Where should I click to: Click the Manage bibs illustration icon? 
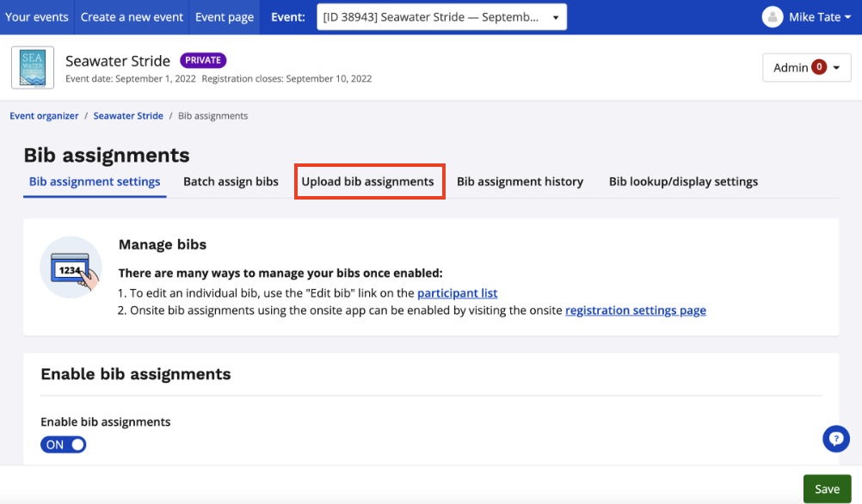pos(71,267)
